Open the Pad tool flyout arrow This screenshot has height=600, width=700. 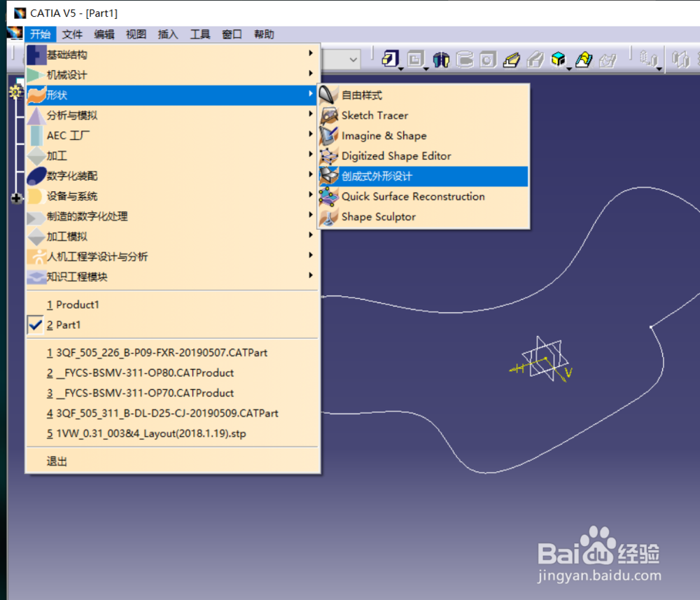(401, 69)
